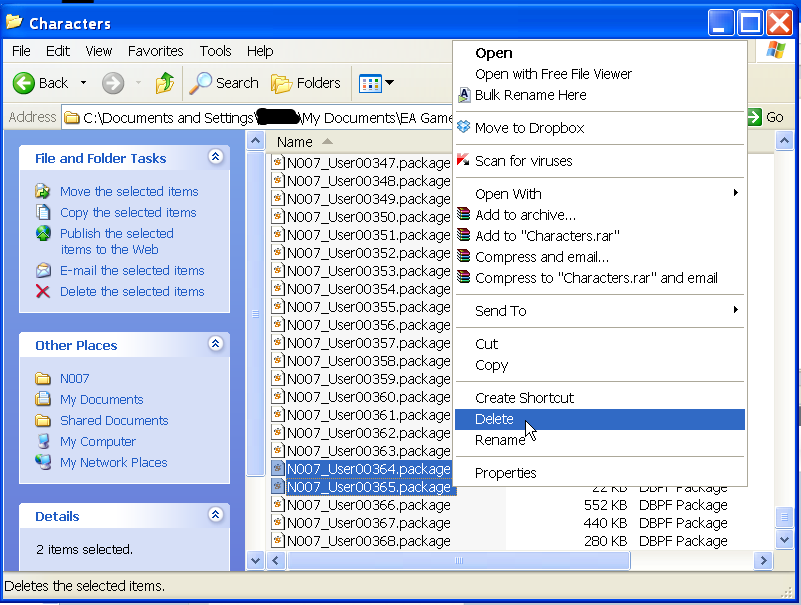
Task: Collapse the Details panel
Action: pyautogui.click(x=216, y=514)
